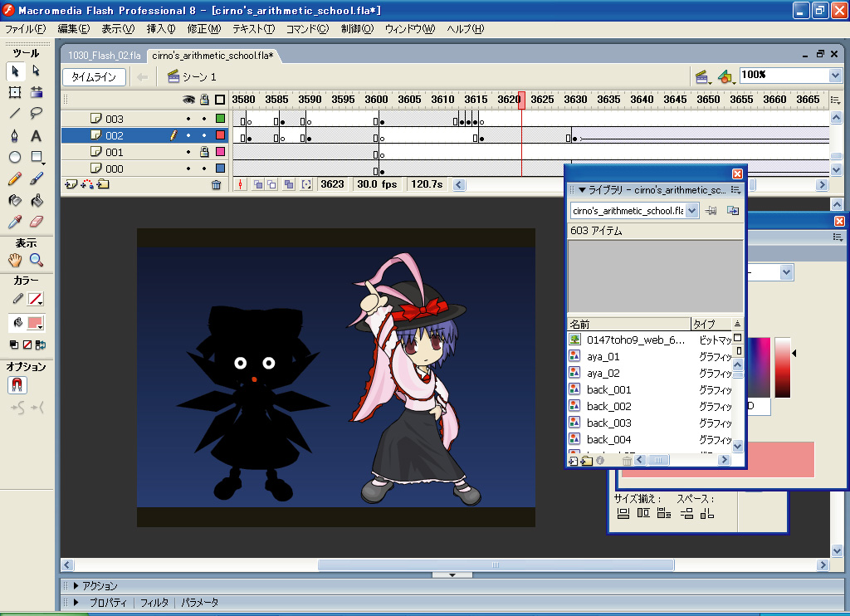Open the Modify menu
This screenshot has height=616, width=850.
point(204,29)
